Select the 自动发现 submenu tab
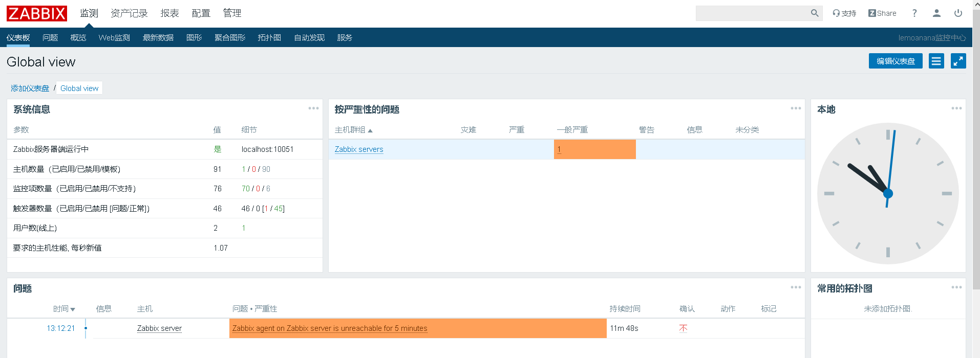The width and height of the screenshot is (980, 358). [x=309, y=38]
